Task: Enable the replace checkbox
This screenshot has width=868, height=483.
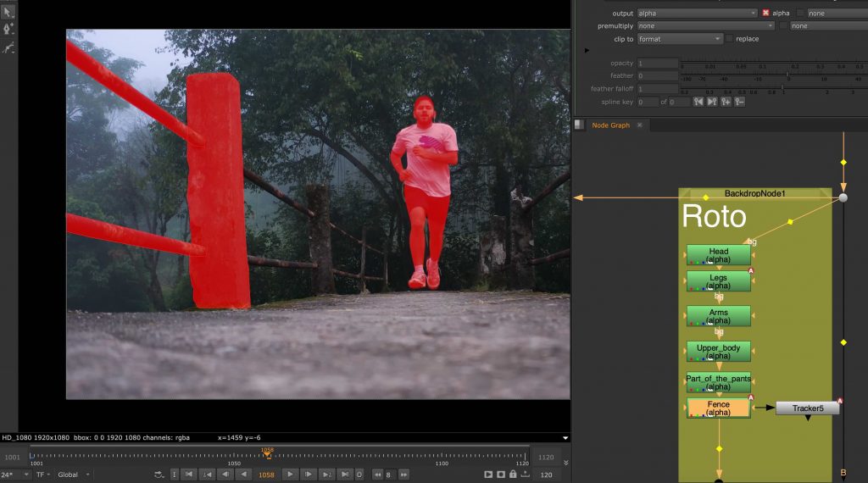Action: 729,39
